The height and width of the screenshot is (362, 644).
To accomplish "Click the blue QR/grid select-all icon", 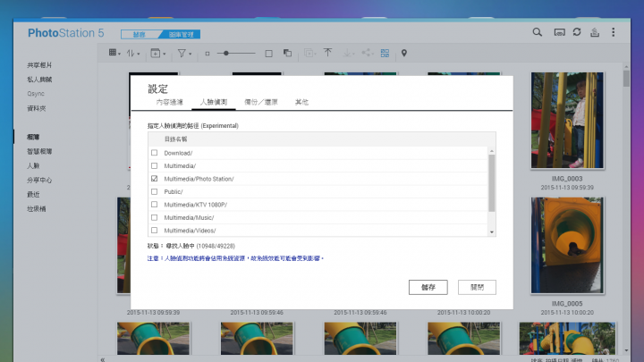I will coord(385,53).
